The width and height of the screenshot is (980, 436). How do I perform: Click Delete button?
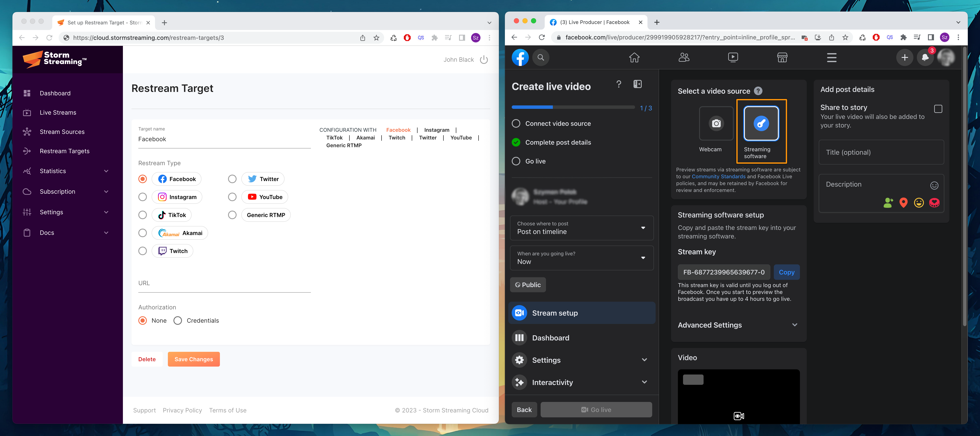147,359
